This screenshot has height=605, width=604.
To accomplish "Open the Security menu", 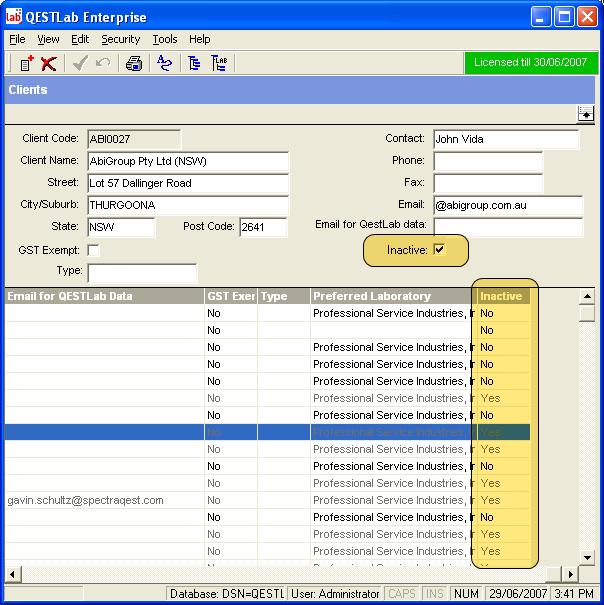I will (120, 39).
